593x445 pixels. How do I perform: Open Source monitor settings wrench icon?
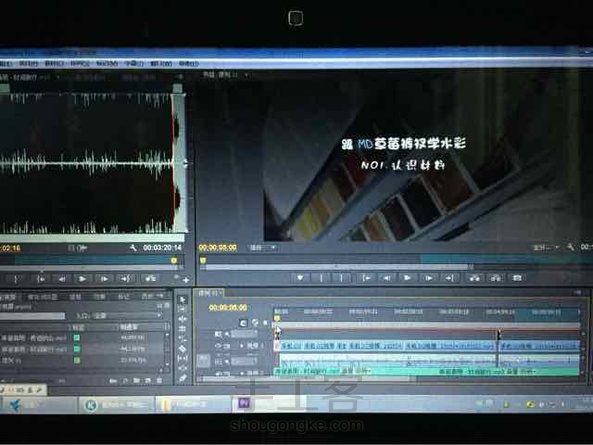click(x=133, y=248)
